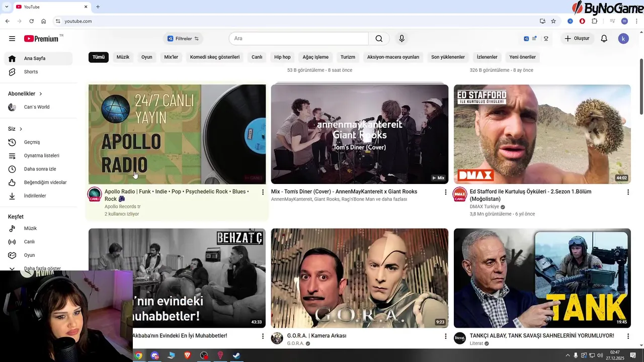Close the YouTube browser tab
This screenshot has width=644, height=362.
pos(86,7)
